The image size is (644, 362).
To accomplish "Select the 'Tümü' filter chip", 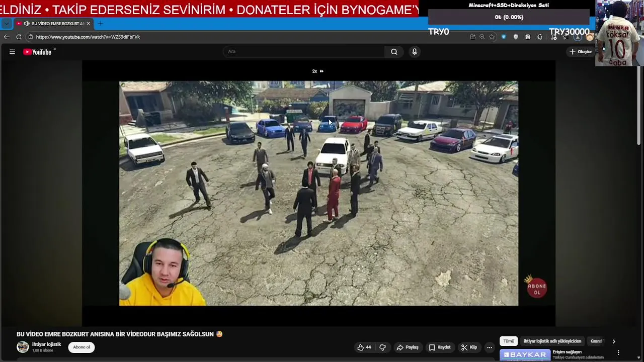I will pyautogui.click(x=509, y=341).
